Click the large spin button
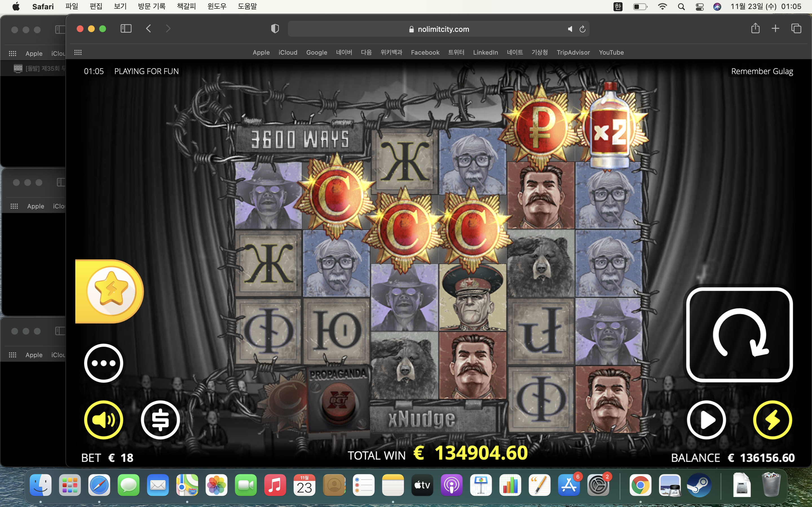Screen dimensions: 812x507 739,335
